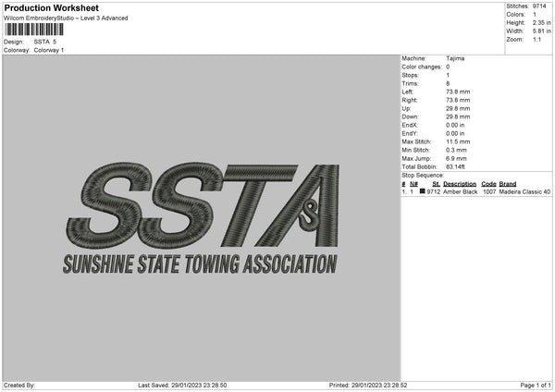
Task: Click the 'Description' column header
Action: tap(460, 184)
